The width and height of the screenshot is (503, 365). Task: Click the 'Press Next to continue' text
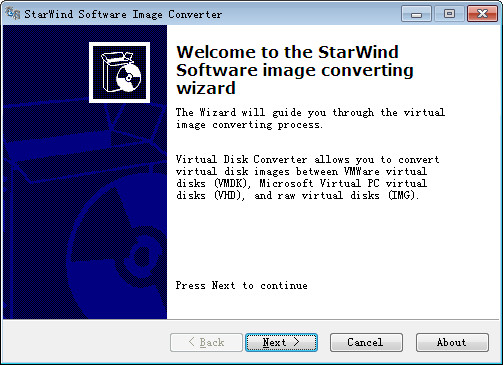(242, 285)
